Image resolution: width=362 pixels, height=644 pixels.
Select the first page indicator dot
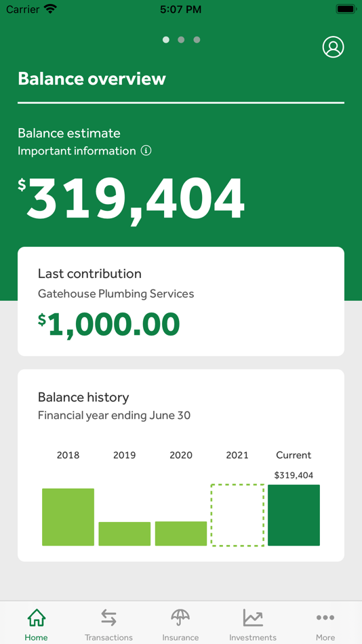(165, 40)
